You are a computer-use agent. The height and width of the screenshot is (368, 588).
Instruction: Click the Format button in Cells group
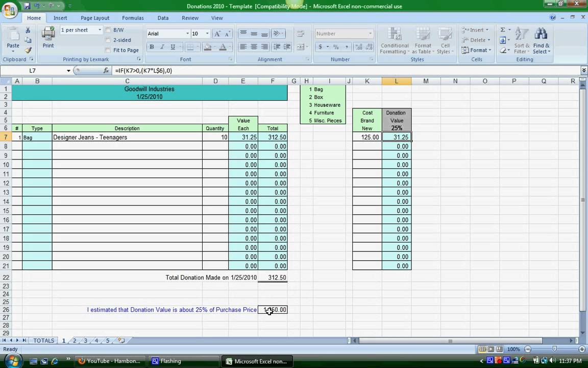pos(476,50)
